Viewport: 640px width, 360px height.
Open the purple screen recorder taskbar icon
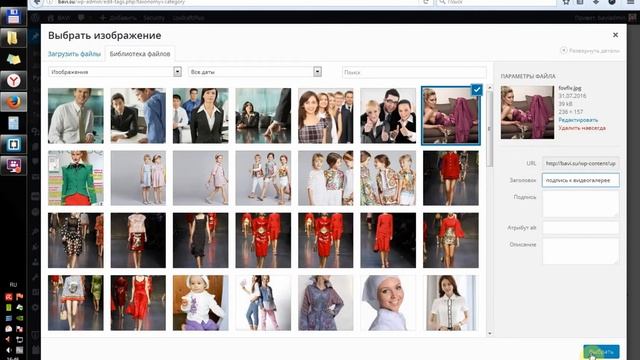point(13,166)
